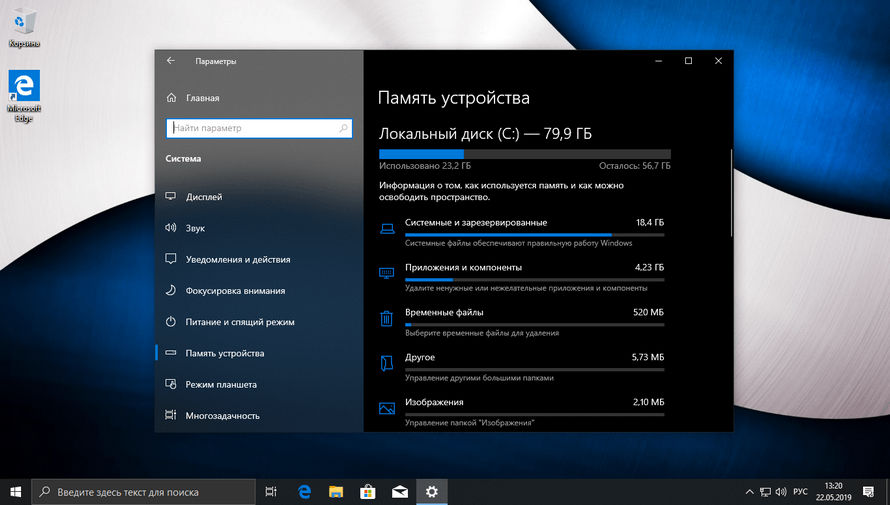Open Дисплей settings section
The image size is (890, 505).
click(204, 197)
